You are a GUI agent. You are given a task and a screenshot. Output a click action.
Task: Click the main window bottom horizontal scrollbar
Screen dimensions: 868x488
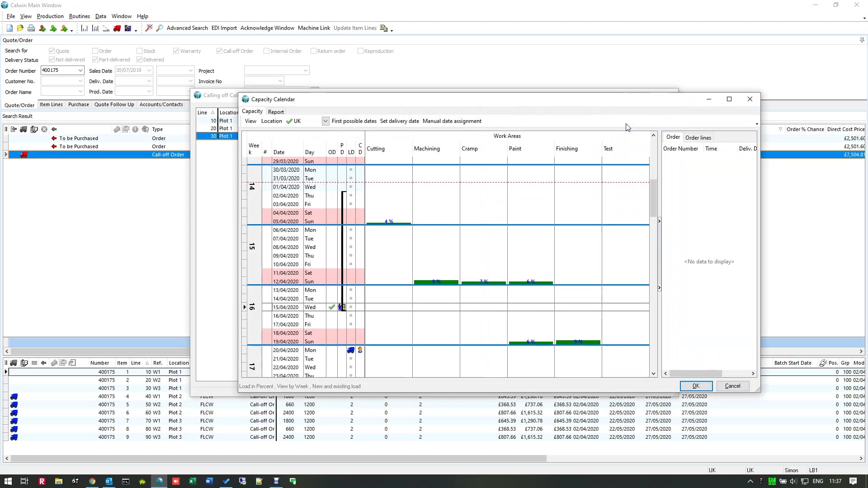coord(278,458)
